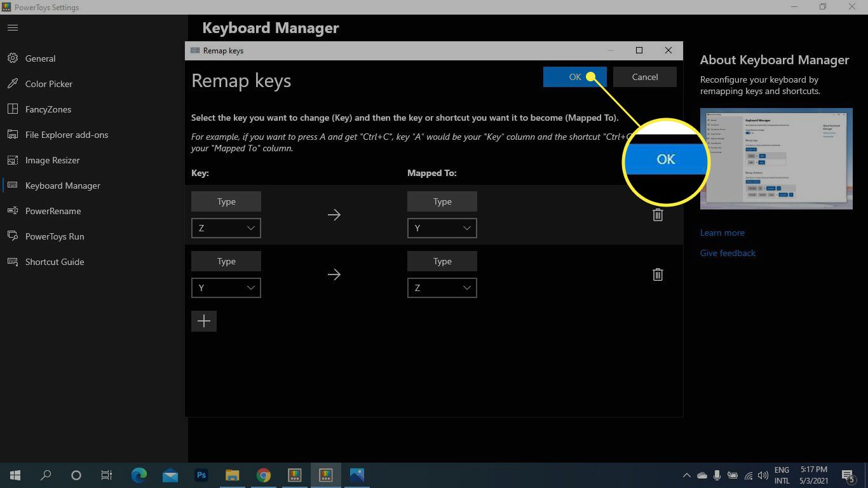The width and height of the screenshot is (868, 488).
Task: Open FancyZones settings in sidebar
Action: tap(94, 109)
